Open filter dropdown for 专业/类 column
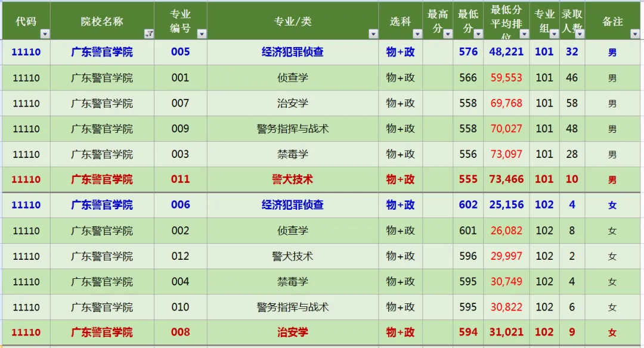This screenshot has width=644, height=348. pyautogui.click(x=373, y=34)
